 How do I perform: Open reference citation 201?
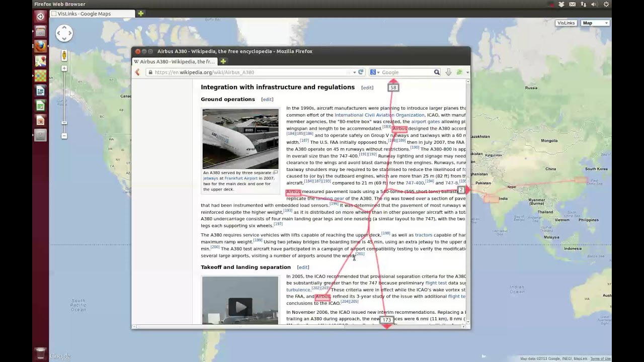coord(360,254)
